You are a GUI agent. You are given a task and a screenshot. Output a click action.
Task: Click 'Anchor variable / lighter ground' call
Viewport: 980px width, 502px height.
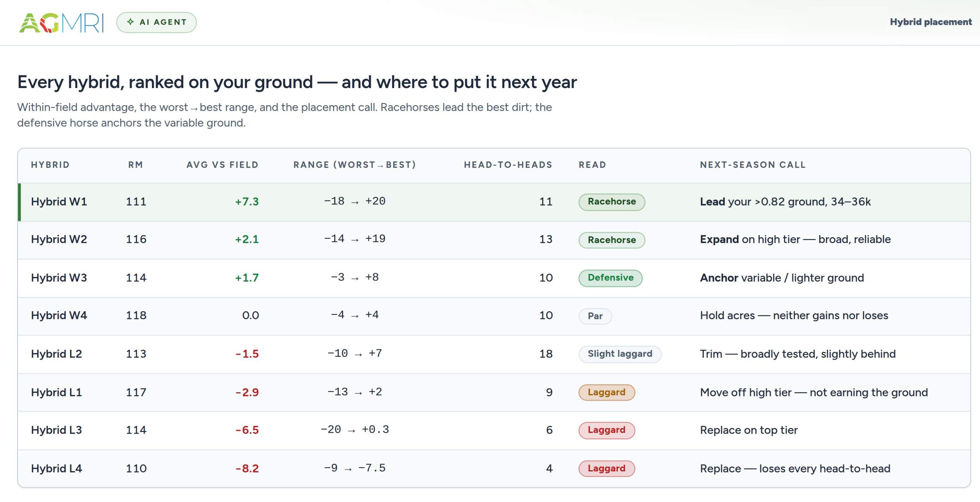[782, 278]
